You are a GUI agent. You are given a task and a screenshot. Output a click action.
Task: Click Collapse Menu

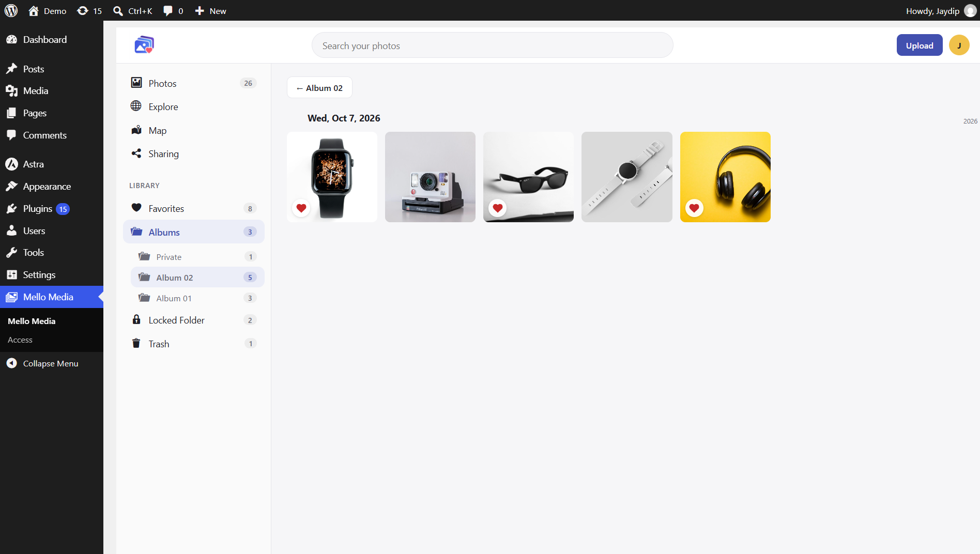click(51, 363)
